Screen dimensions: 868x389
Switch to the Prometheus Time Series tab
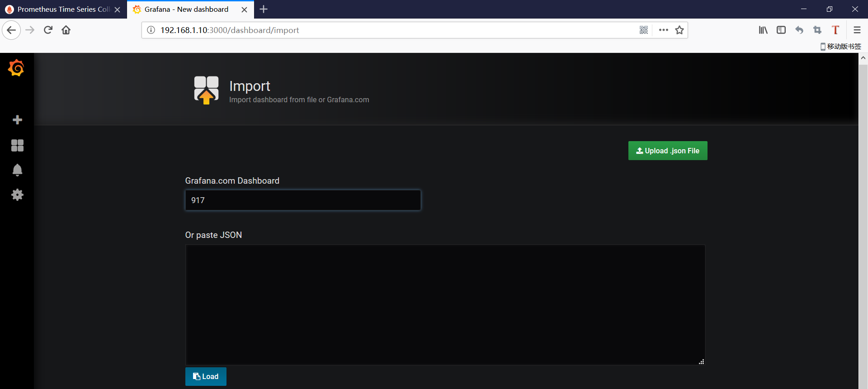pos(59,9)
